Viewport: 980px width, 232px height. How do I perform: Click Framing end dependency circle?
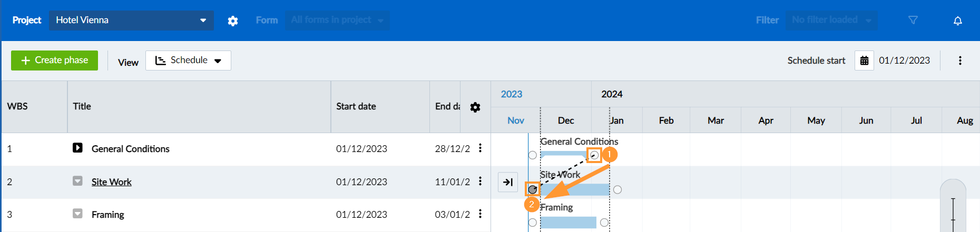pos(604,223)
